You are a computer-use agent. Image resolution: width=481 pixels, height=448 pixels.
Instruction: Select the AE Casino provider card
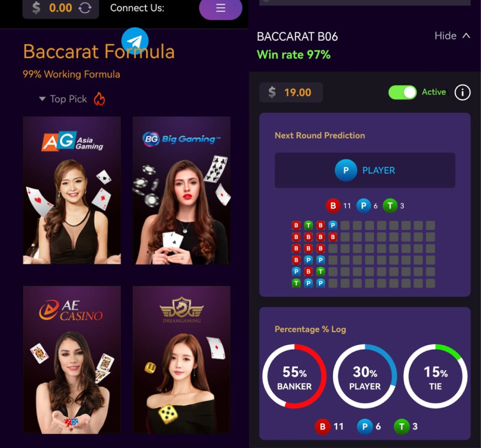pyautogui.click(x=72, y=360)
